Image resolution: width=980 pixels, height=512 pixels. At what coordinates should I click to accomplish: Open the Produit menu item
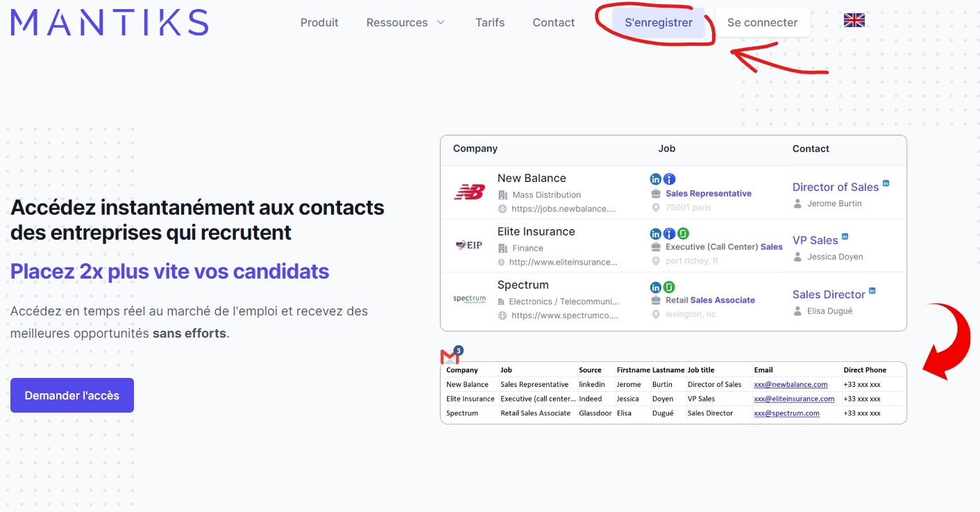pos(319,22)
